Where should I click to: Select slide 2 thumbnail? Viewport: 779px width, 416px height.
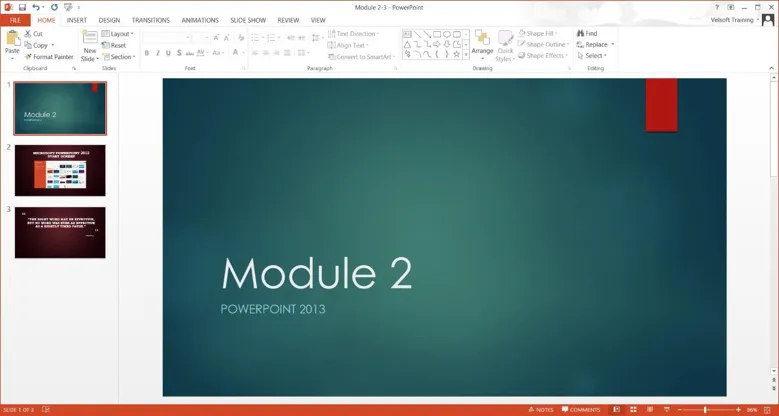coord(60,170)
